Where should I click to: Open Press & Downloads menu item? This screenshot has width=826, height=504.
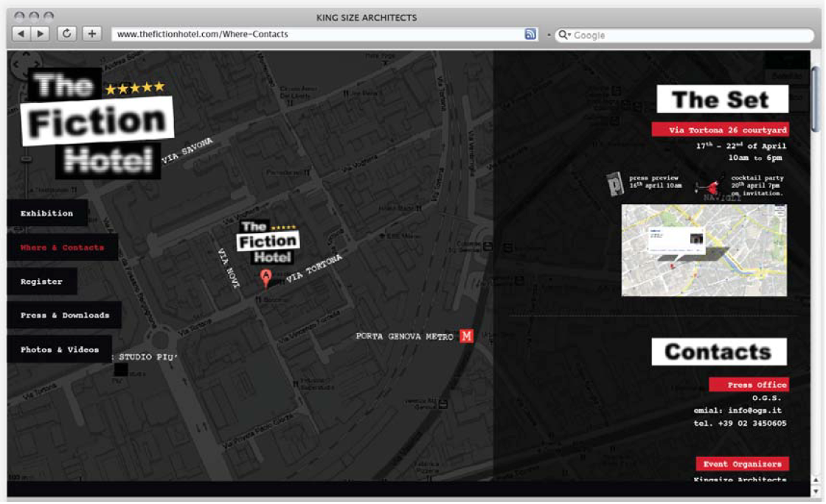[x=64, y=315]
